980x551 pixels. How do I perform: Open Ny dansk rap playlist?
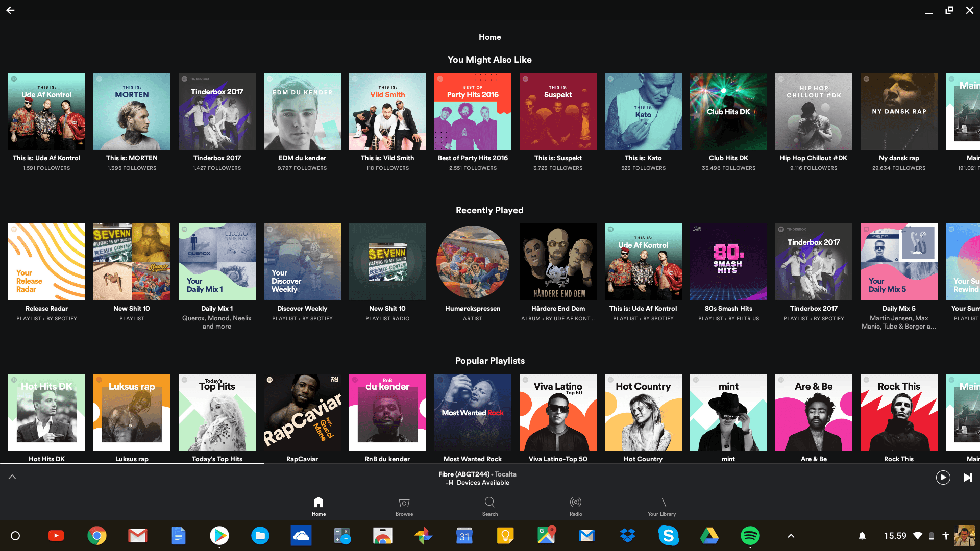899,111
